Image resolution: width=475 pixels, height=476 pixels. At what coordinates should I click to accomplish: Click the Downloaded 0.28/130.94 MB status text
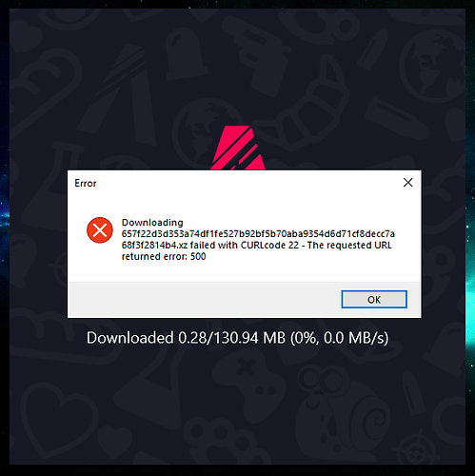pyautogui.click(x=237, y=338)
